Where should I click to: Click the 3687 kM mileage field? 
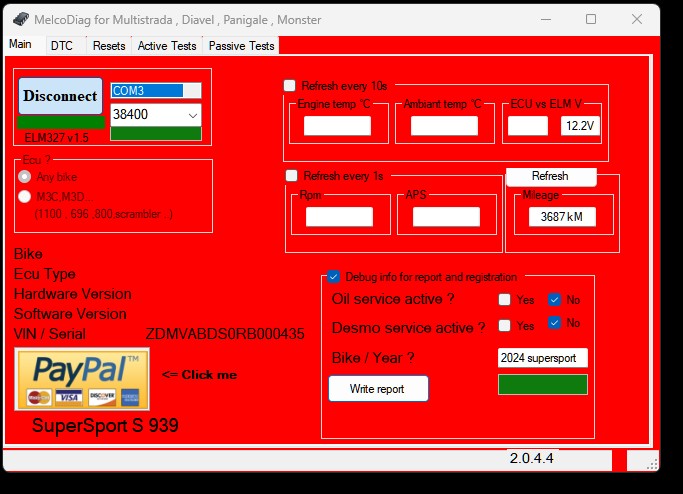(562, 217)
